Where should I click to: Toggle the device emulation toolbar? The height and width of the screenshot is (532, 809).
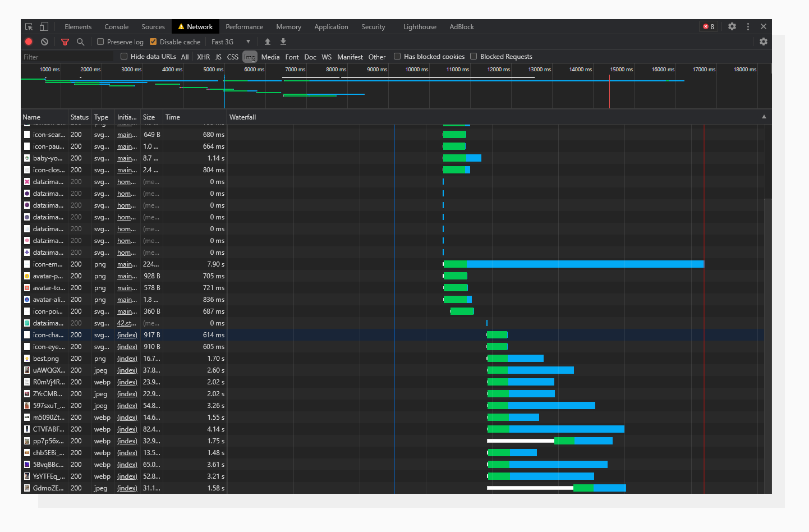(x=44, y=26)
